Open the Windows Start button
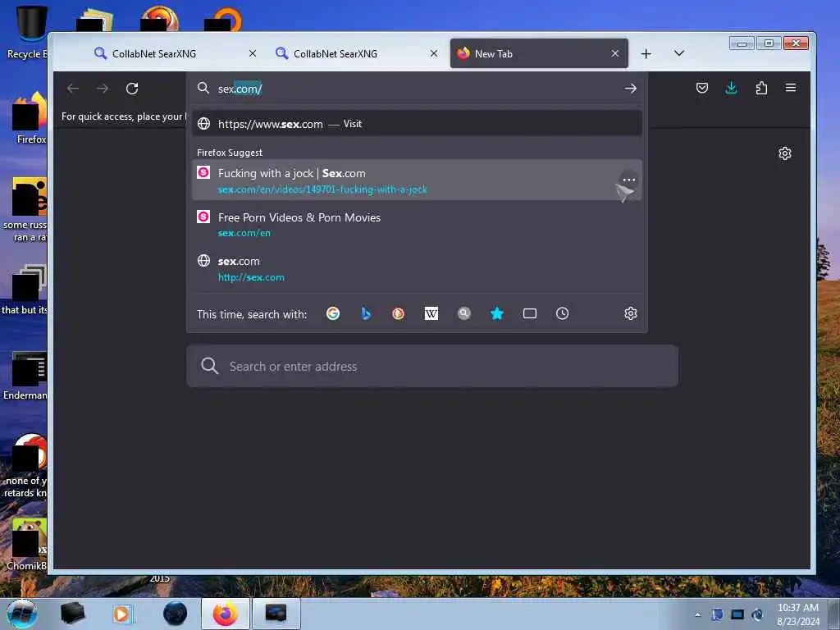 point(21,614)
